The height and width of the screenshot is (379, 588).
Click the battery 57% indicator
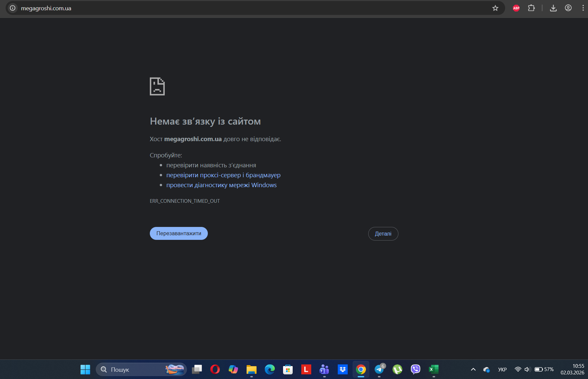(x=544, y=369)
